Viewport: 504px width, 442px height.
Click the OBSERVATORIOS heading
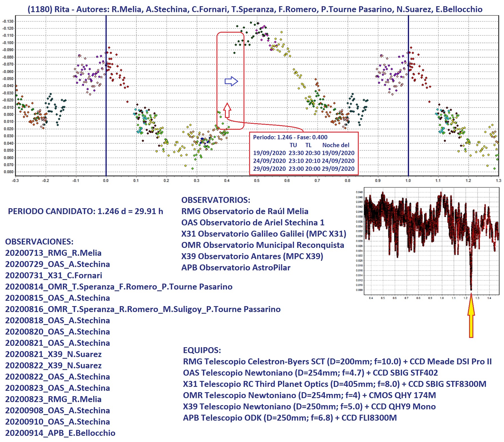[216, 200]
